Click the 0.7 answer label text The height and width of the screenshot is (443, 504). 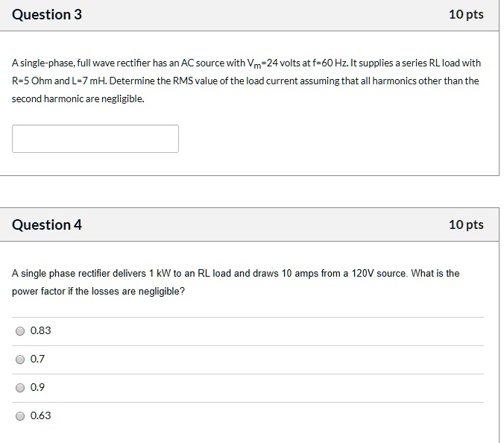click(38, 359)
